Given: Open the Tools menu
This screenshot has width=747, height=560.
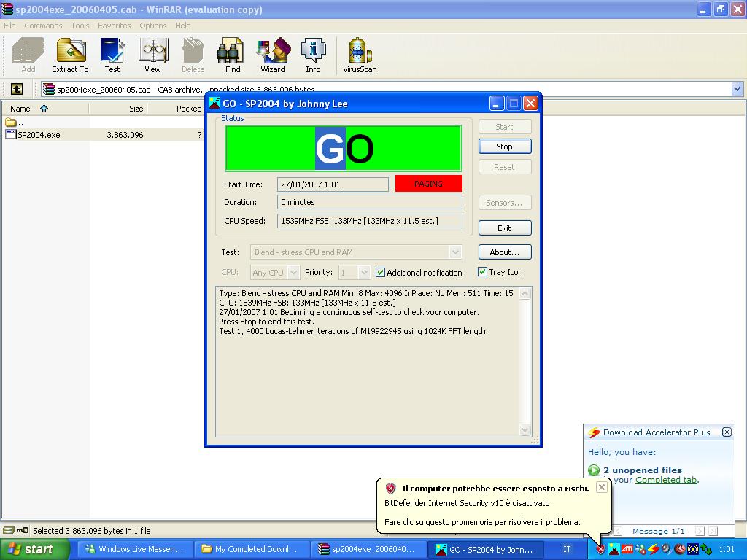Looking at the screenshot, I should coord(80,26).
